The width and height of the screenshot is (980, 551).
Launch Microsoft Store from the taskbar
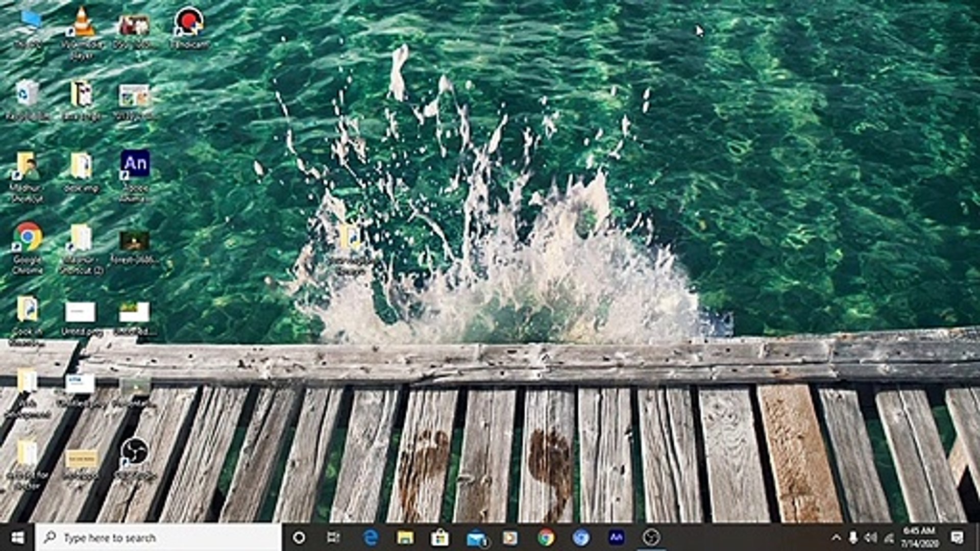tap(439, 537)
